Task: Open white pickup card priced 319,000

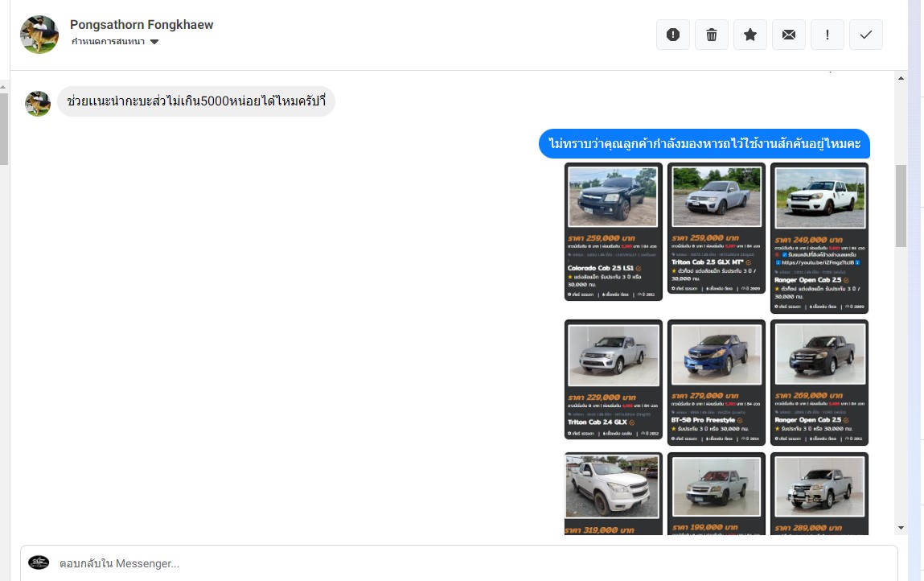Action: pyautogui.click(x=614, y=494)
